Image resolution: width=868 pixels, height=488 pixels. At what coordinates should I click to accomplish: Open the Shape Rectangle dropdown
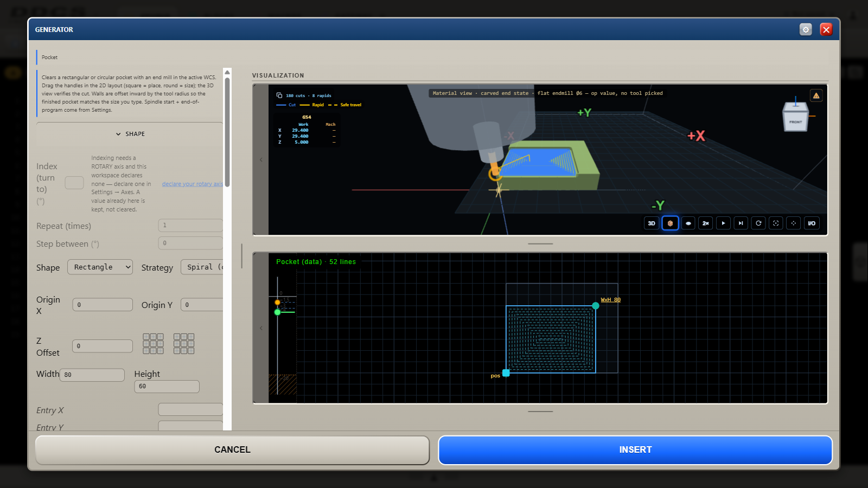coord(100,267)
